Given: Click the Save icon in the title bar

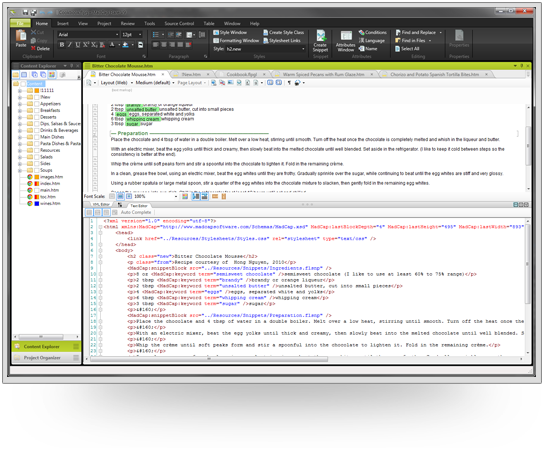Looking at the screenshot, I should (x=25, y=12).
